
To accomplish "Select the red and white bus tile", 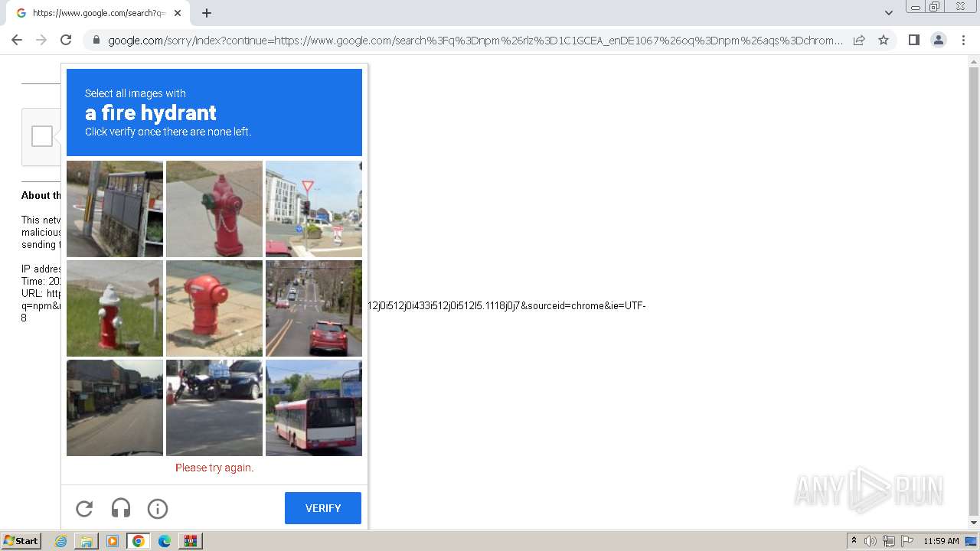I will click(314, 408).
